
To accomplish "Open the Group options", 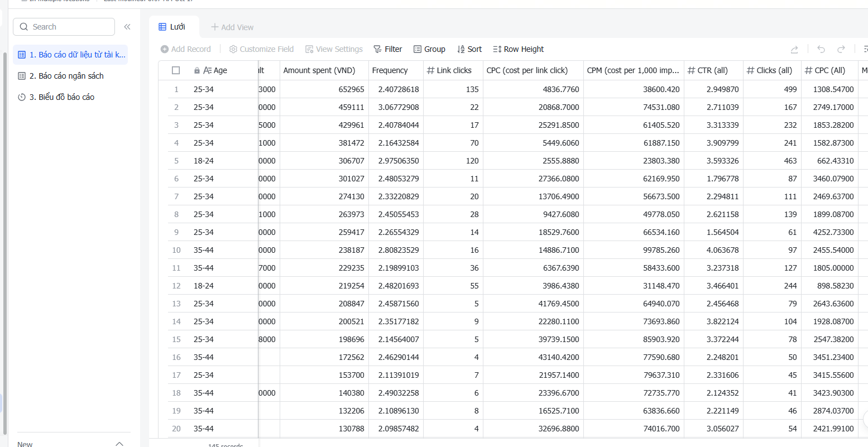I will [x=429, y=49].
